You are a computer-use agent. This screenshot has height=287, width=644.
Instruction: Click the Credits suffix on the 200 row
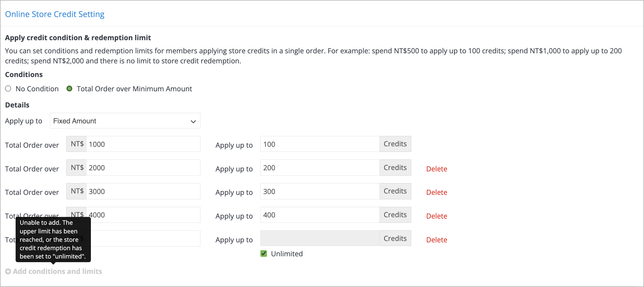tap(395, 168)
